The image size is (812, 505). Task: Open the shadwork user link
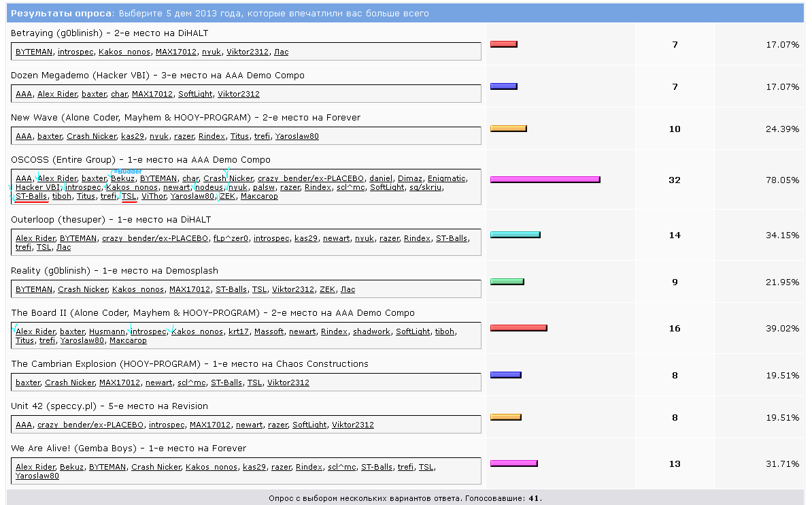click(x=371, y=332)
